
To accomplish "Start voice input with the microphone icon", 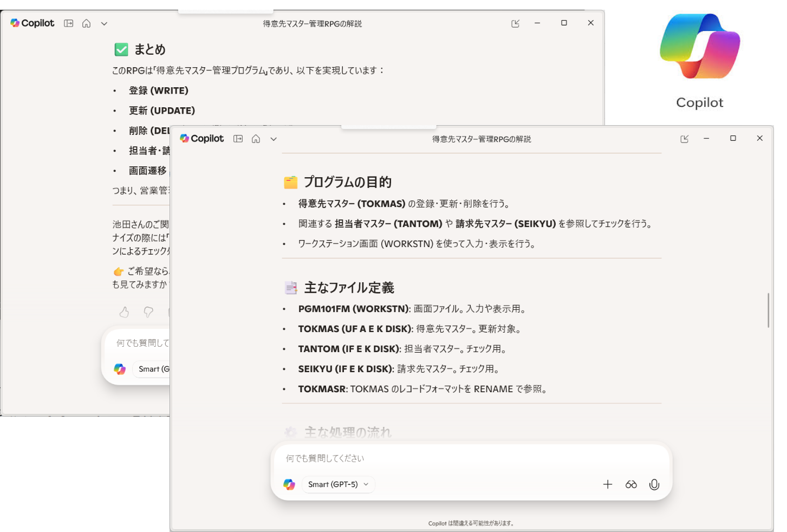I will pyautogui.click(x=654, y=484).
